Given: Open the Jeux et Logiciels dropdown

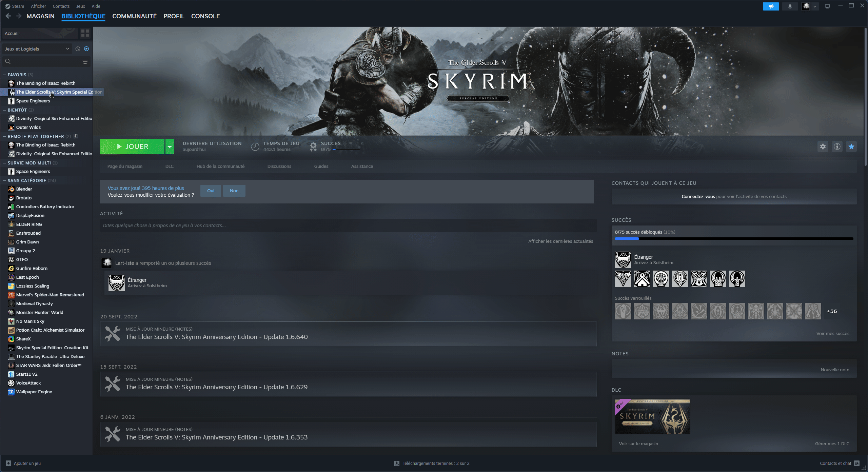Looking at the screenshot, I should 37,49.
